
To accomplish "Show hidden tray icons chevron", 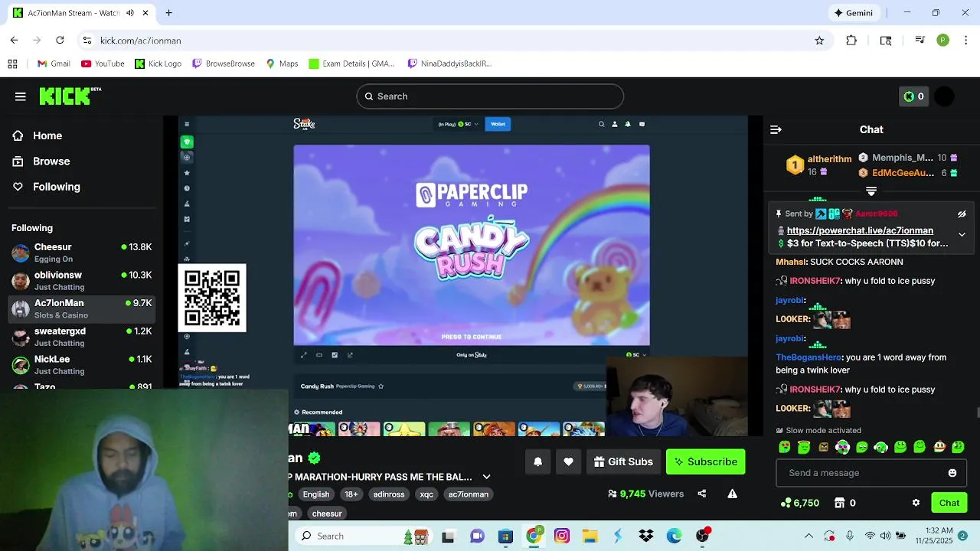I will 808,536.
